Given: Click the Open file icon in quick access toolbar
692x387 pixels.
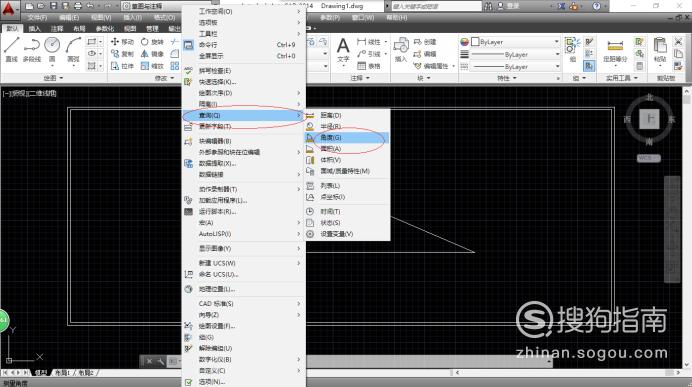Looking at the screenshot, I should pyautogui.click(x=41, y=6).
